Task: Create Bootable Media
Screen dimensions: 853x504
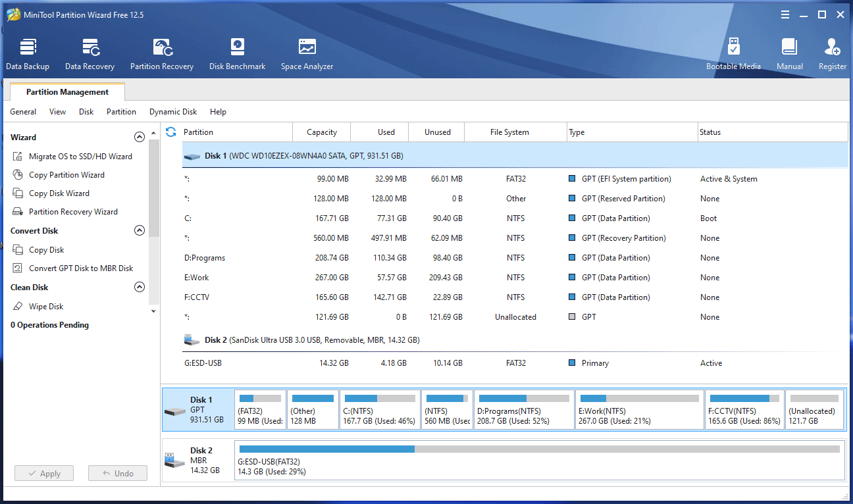Action: pyautogui.click(x=733, y=55)
